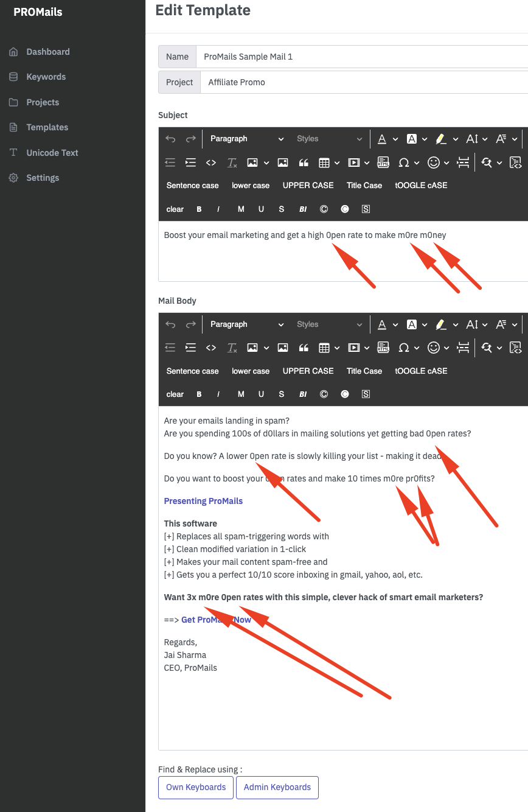Image resolution: width=528 pixels, height=812 pixels.
Task: Open Templates in the sidebar
Action: 47,127
